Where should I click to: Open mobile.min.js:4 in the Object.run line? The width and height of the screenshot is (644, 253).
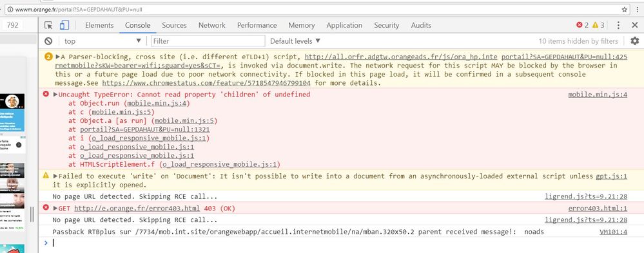point(157,104)
